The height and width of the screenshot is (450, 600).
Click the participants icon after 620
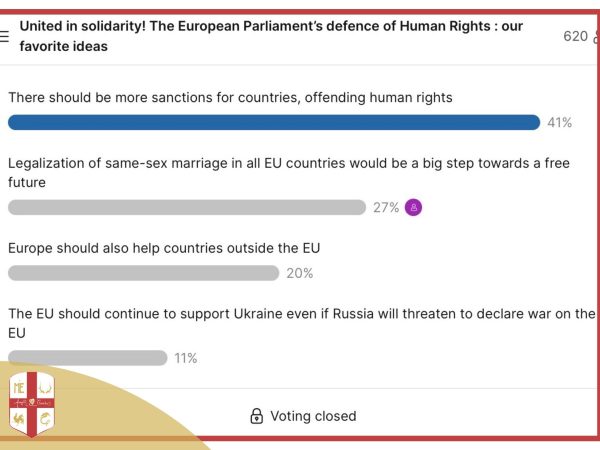(596, 37)
